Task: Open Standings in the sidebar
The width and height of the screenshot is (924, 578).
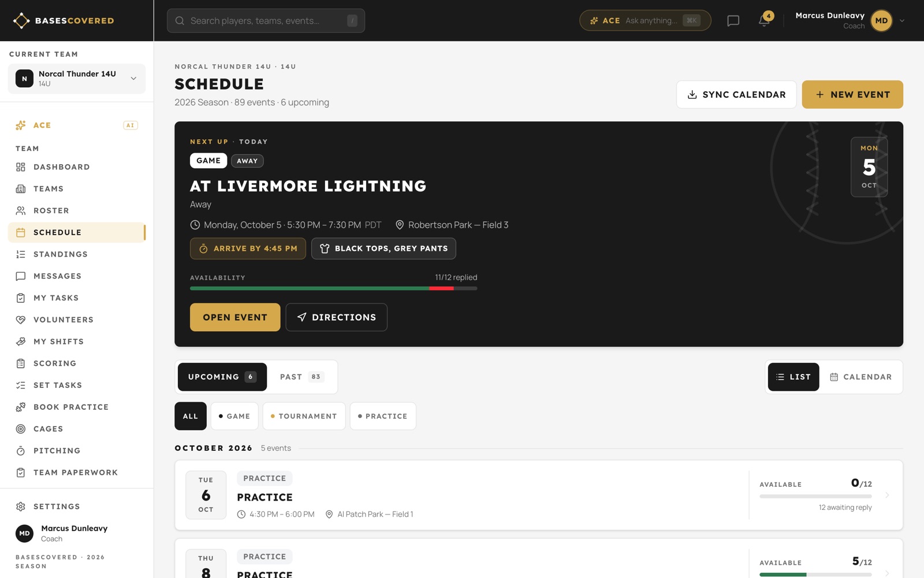Action: tap(77, 254)
